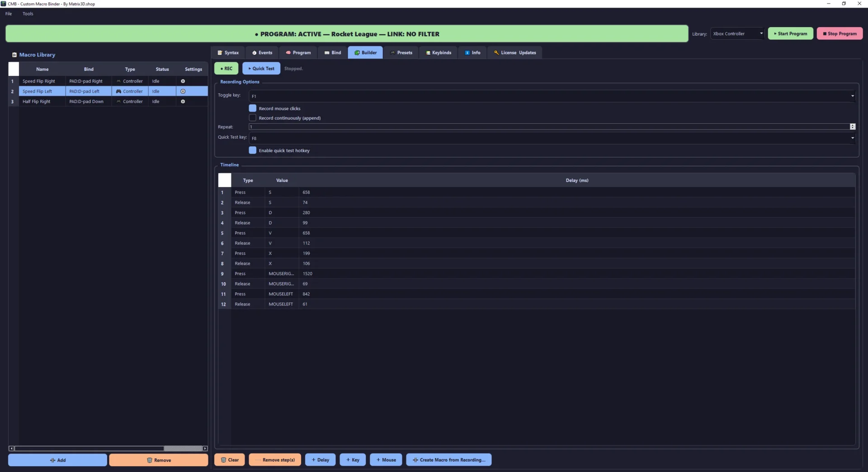Image resolution: width=868 pixels, height=472 pixels.
Task: Open settings gear for Speed Flip Right
Action: tap(183, 81)
